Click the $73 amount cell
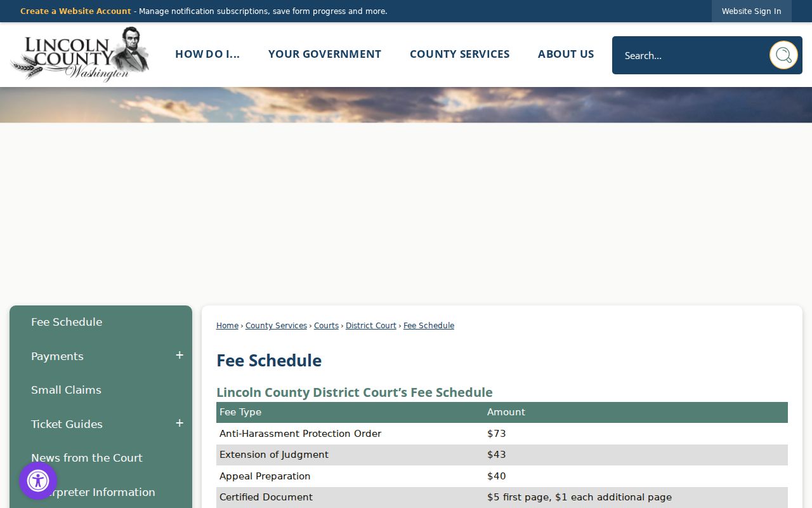 (x=496, y=434)
